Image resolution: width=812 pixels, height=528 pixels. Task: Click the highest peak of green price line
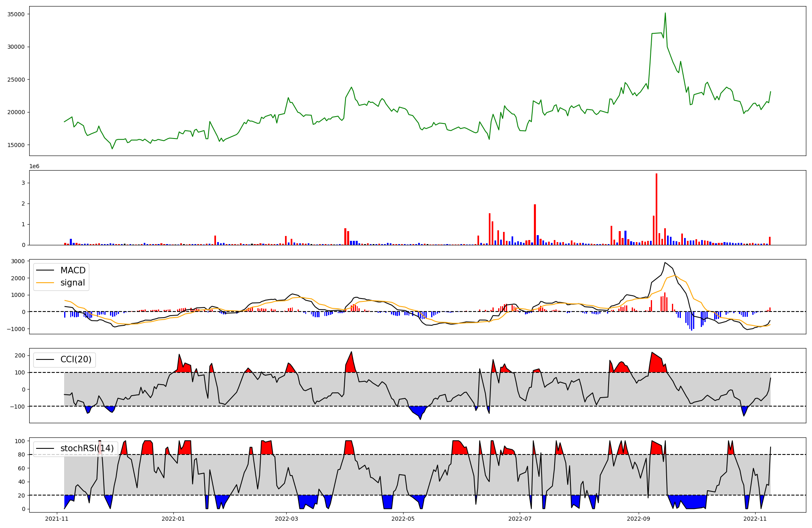pyautogui.click(x=665, y=13)
